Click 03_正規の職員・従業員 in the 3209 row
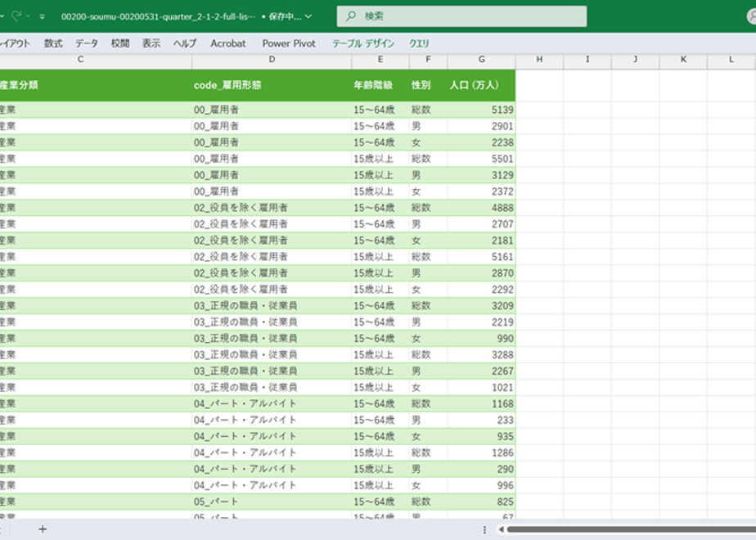 [245, 306]
